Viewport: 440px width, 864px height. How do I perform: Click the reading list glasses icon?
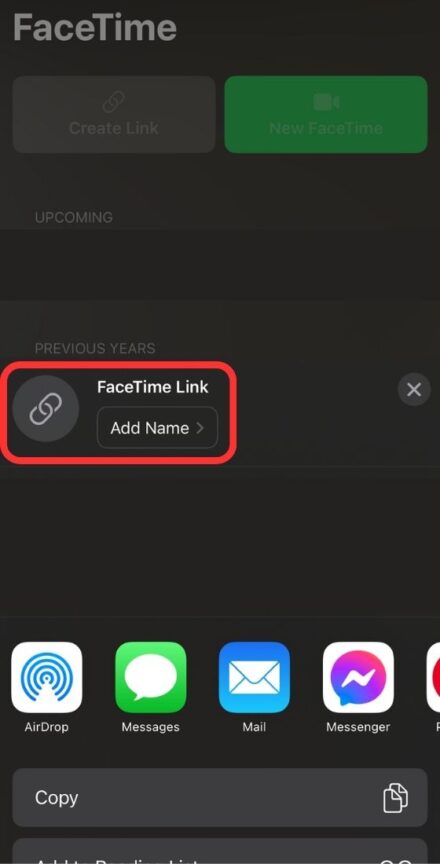[395, 860]
